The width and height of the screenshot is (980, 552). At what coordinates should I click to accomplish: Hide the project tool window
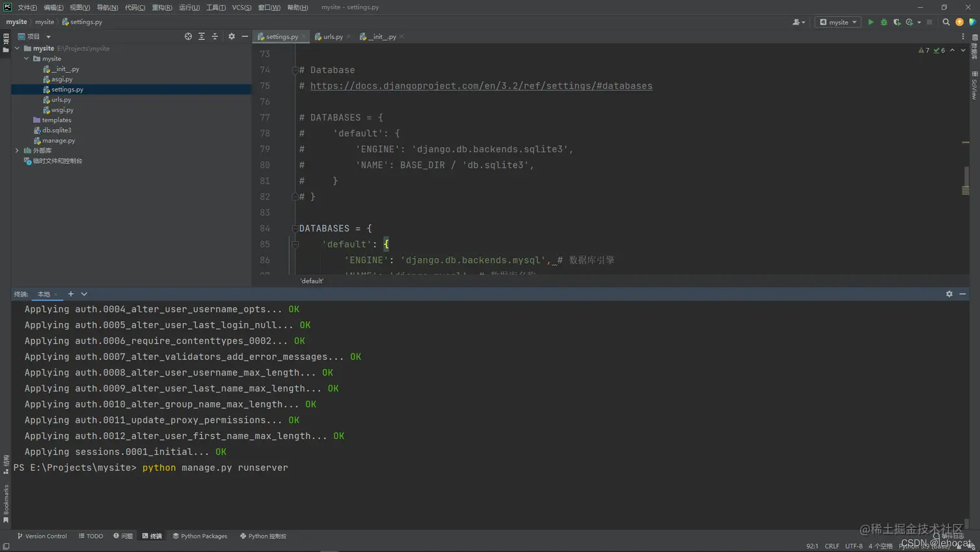244,36
